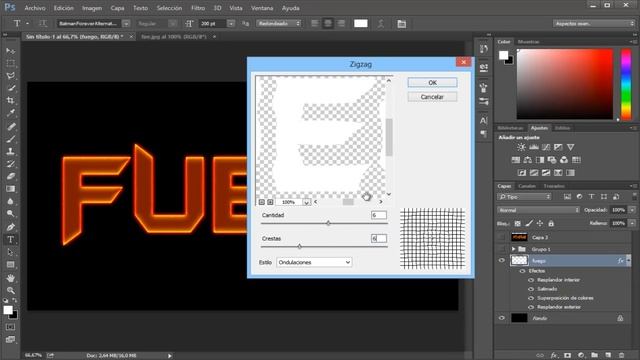This screenshot has height=360, width=640.
Task: Click the Cantidad value field
Action: tap(379, 215)
